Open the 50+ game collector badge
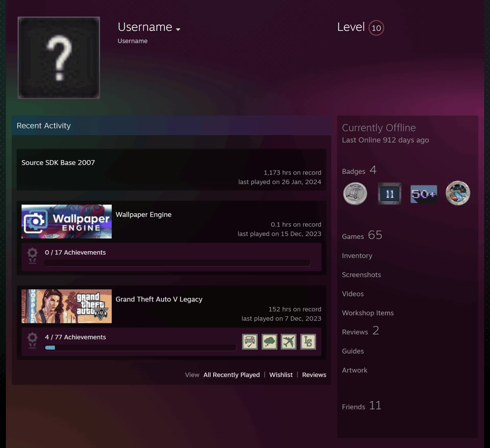490x448 pixels. coord(424,194)
